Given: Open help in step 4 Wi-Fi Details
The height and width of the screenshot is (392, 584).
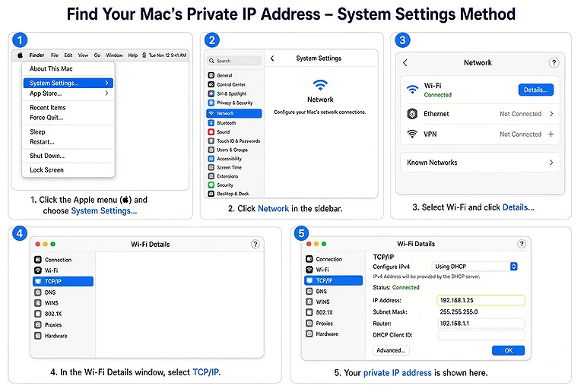Looking at the screenshot, I should (x=255, y=245).
